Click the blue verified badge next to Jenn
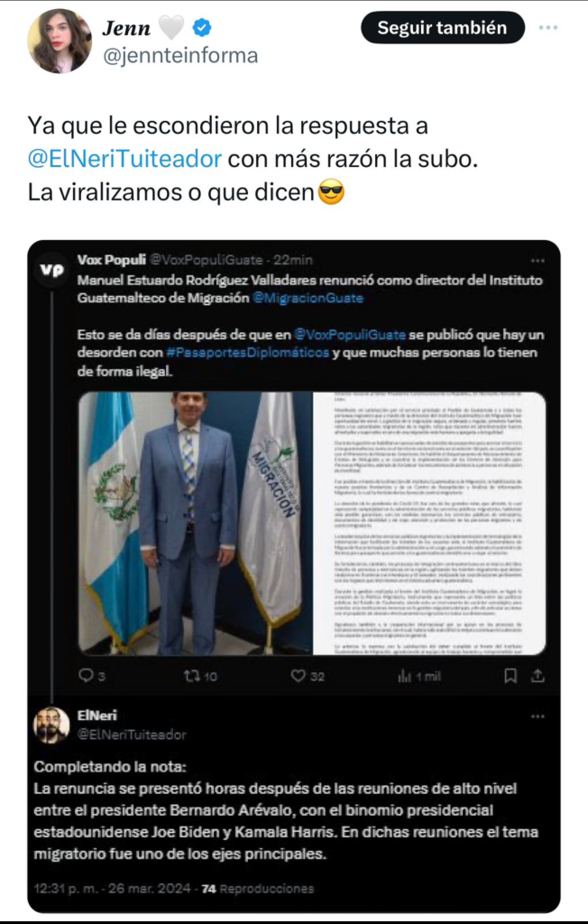588x924 pixels. pos(202,27)
